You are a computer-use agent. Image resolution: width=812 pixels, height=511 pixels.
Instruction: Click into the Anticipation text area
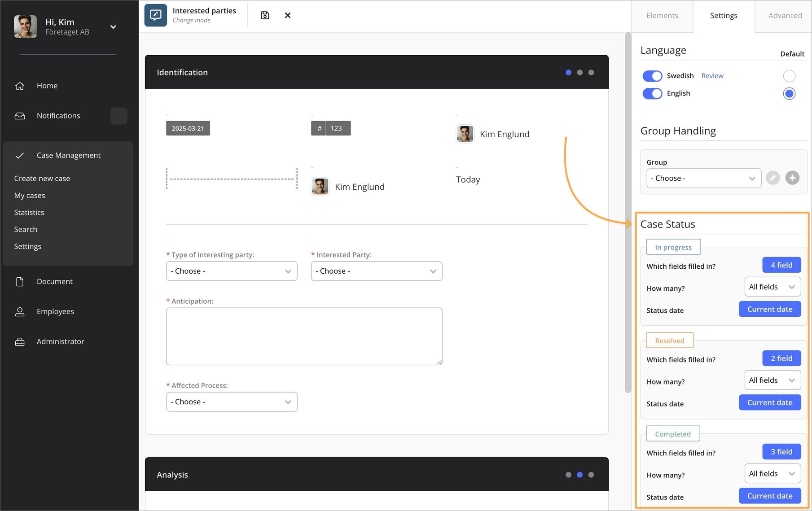[x=304, y=336]
